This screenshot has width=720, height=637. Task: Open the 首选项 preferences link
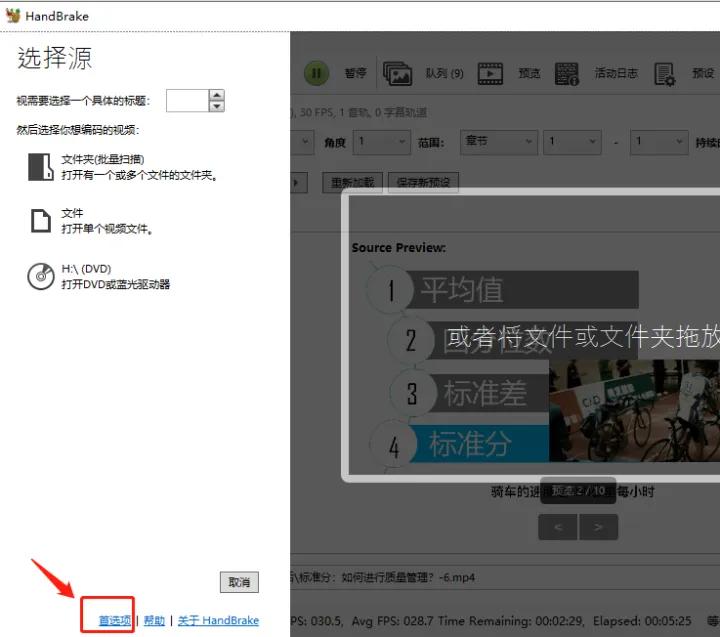[x=115, y=620]
